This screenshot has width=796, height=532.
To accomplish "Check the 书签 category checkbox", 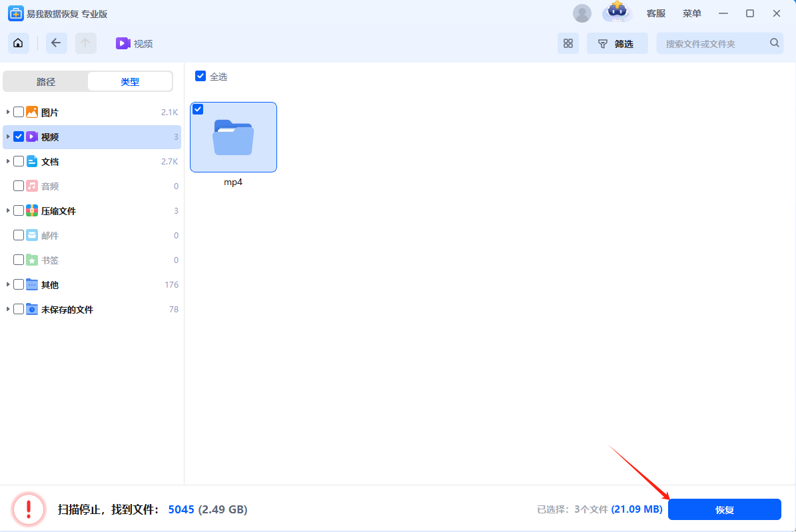I will pos(19,260).
